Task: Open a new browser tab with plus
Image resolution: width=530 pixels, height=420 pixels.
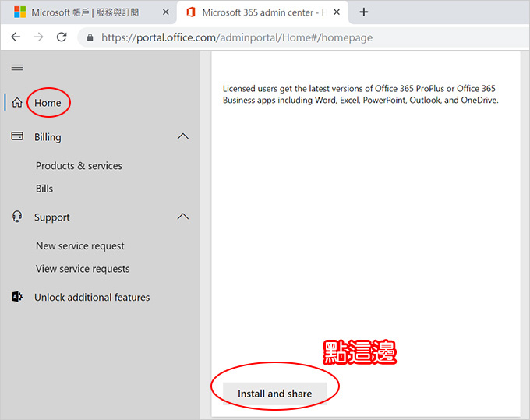Action: coord(364,12)
